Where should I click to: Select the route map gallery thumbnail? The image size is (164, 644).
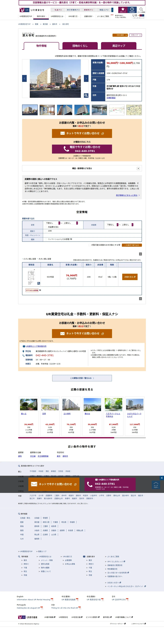pos(117,110)
